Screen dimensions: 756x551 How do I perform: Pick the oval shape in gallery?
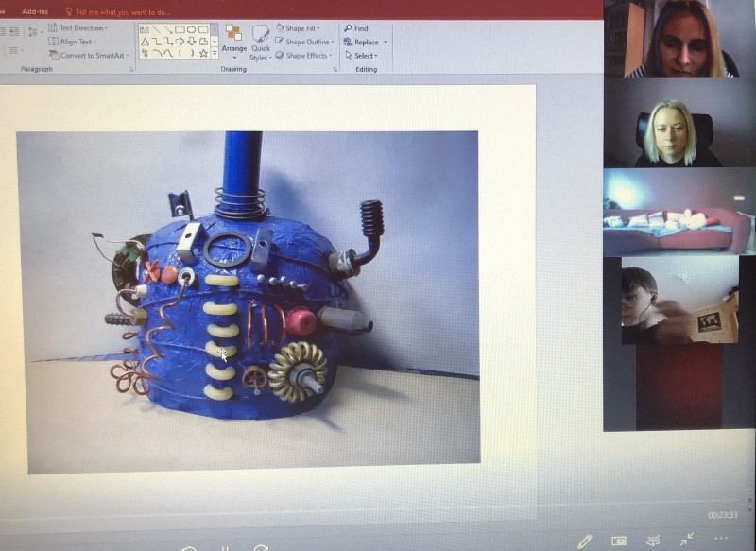pos(192,30)
